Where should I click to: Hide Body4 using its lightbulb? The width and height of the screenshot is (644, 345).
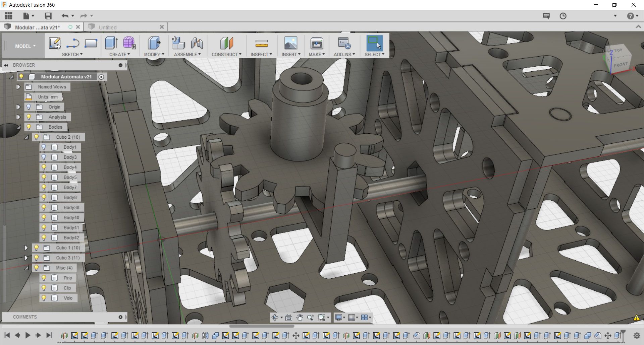coord(44,167)
